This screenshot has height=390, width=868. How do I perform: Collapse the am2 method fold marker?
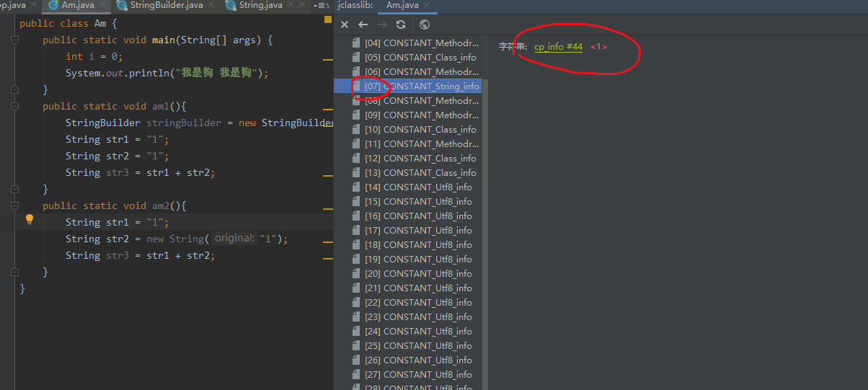click(14, 205)
